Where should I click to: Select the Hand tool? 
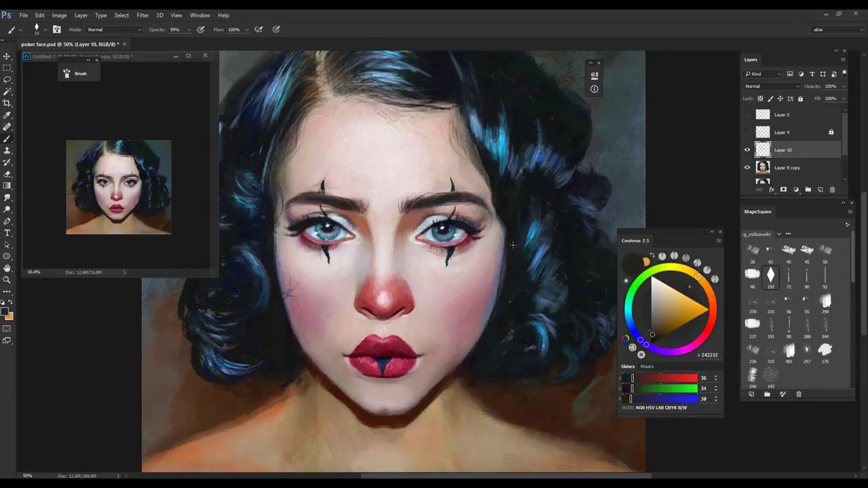pyautogui.click(x=7, y=268)
